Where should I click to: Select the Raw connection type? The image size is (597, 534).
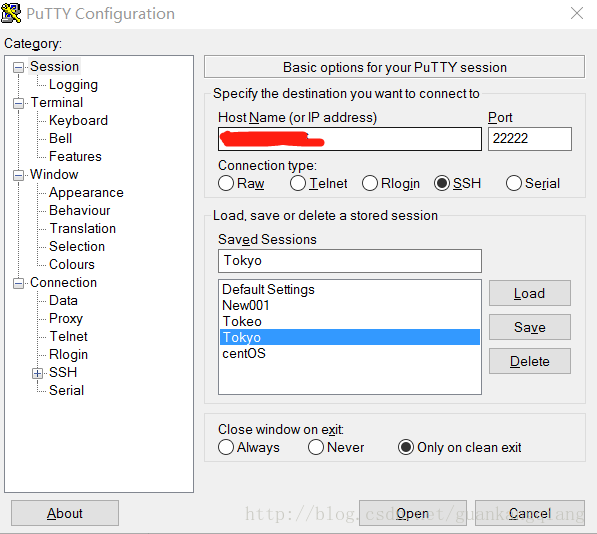226,183
